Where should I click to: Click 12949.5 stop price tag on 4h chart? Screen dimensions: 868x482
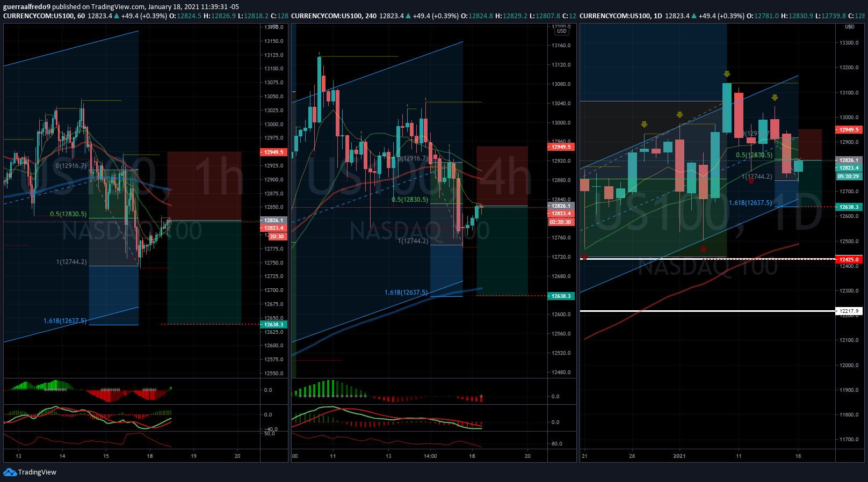click(x=561, y=147)
